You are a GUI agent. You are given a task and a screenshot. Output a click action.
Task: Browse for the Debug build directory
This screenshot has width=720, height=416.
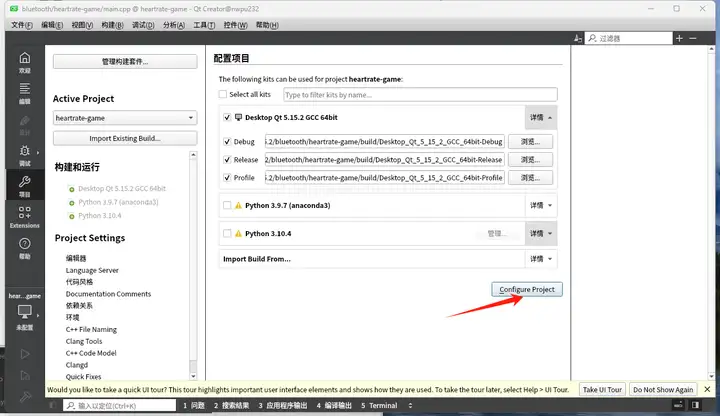[530, 141]
